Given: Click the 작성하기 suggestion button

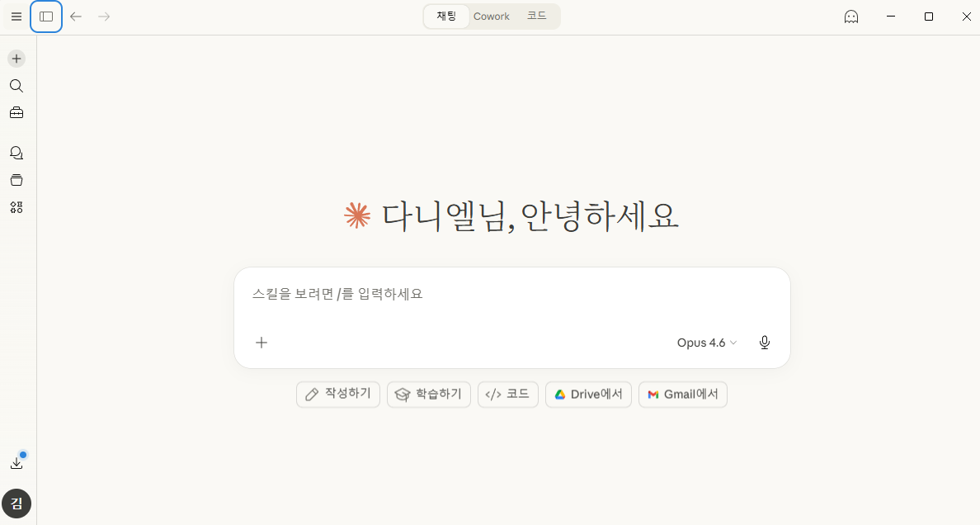Looking at the screenshot, I should coord(337,394).
